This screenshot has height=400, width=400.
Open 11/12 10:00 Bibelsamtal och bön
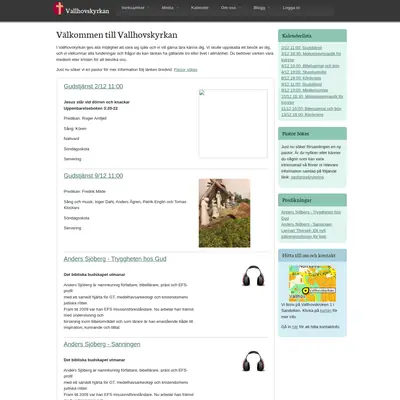pyautogui.click(x=311, y=109)
